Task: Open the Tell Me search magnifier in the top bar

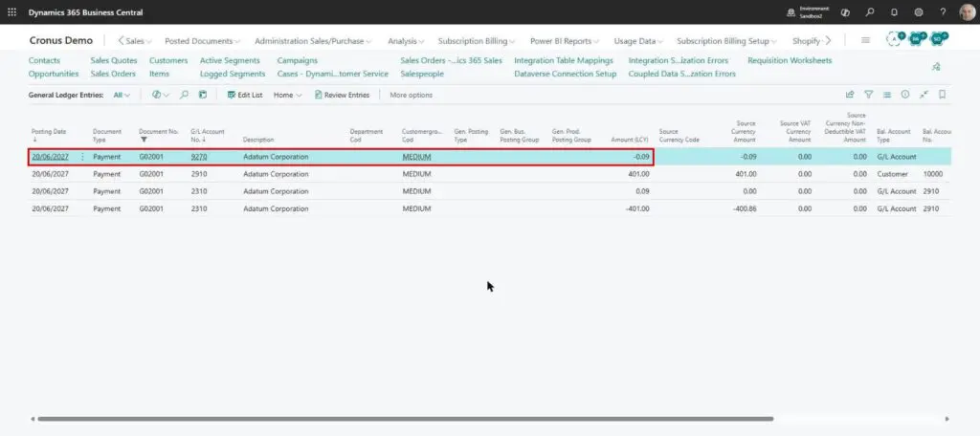Action: pos(869,11)
